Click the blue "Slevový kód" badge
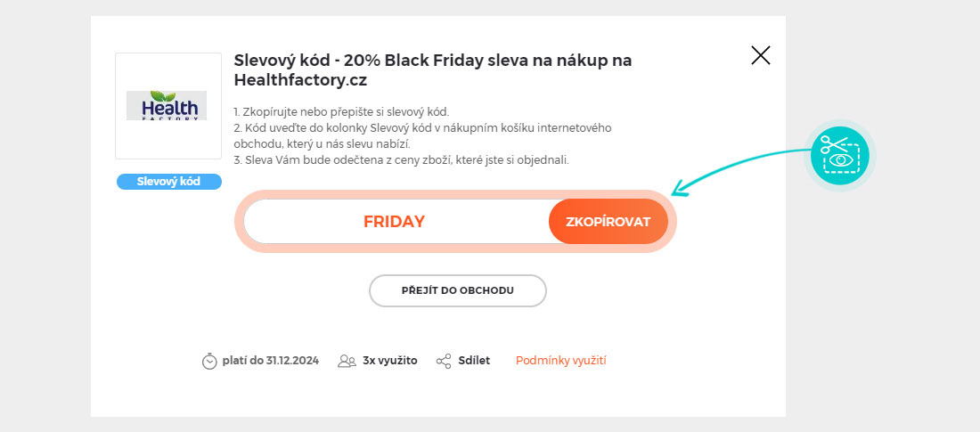This screenshot has width=980, height=432. point(168,182)
